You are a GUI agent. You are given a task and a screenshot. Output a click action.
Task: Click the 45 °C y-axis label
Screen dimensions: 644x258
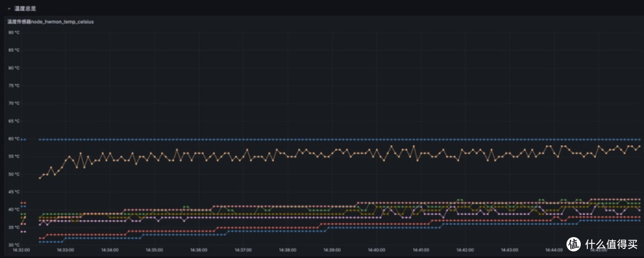tap(14, 192)
